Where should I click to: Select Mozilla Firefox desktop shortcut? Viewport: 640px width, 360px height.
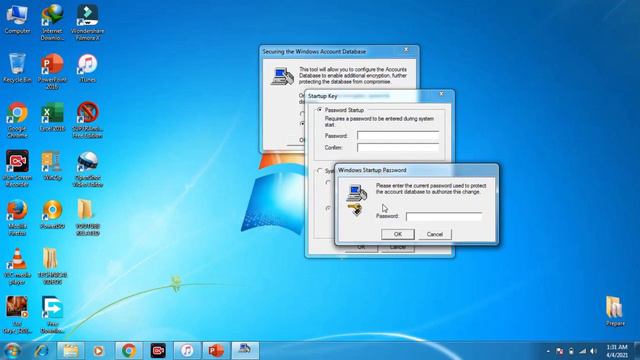(17, 218)
